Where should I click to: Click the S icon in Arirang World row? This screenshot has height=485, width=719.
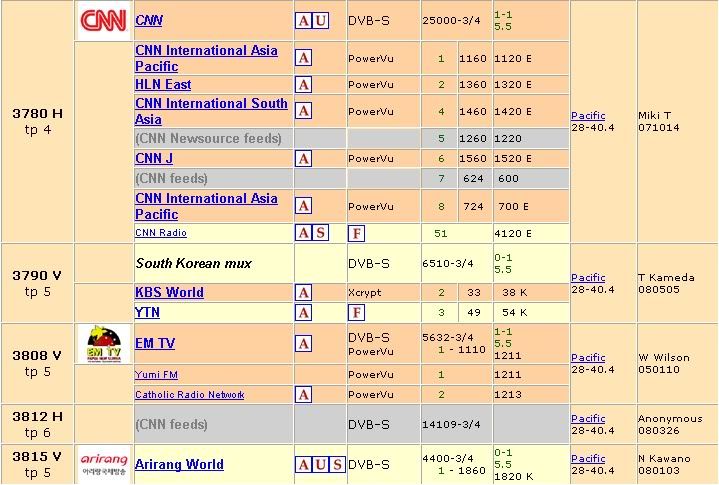[337, 464]
